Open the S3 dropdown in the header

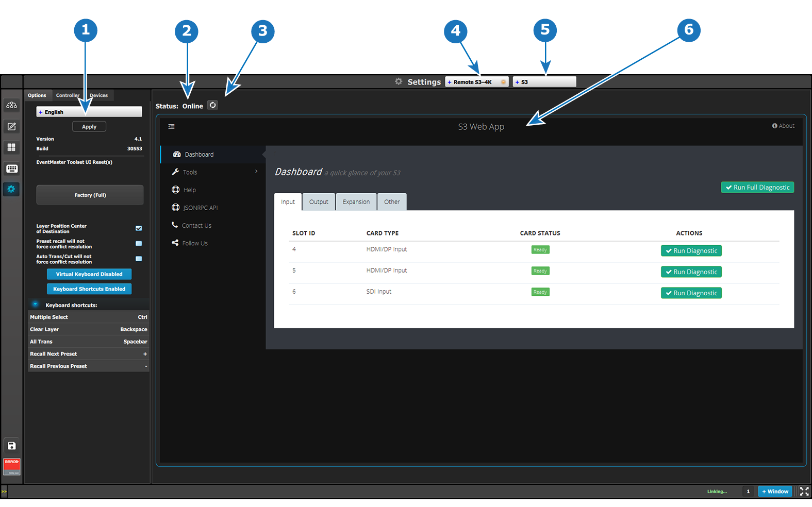pos(544,82)
